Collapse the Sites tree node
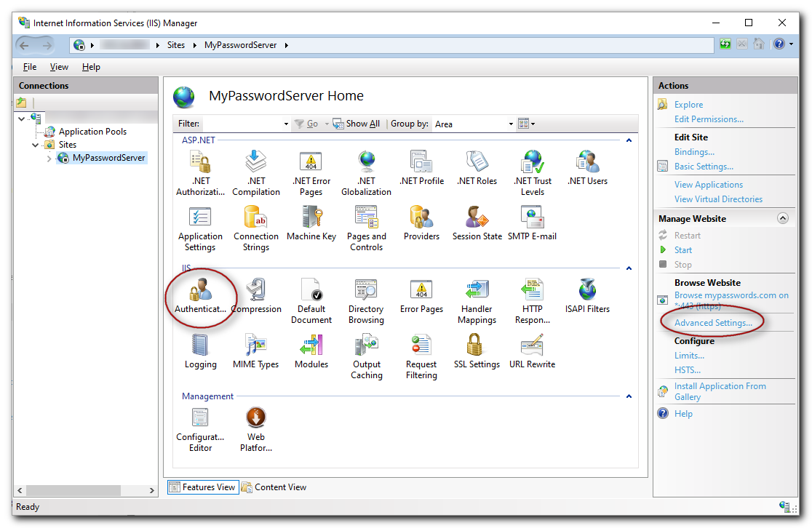The image size is (812, 528). [35, 145]
